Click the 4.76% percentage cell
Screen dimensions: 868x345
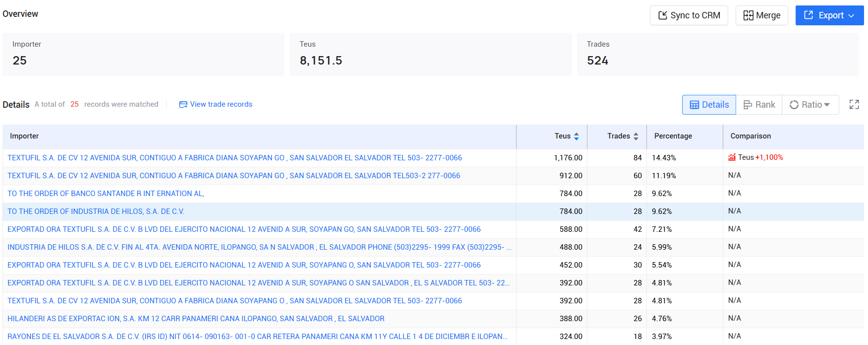(x=662, y=319)
